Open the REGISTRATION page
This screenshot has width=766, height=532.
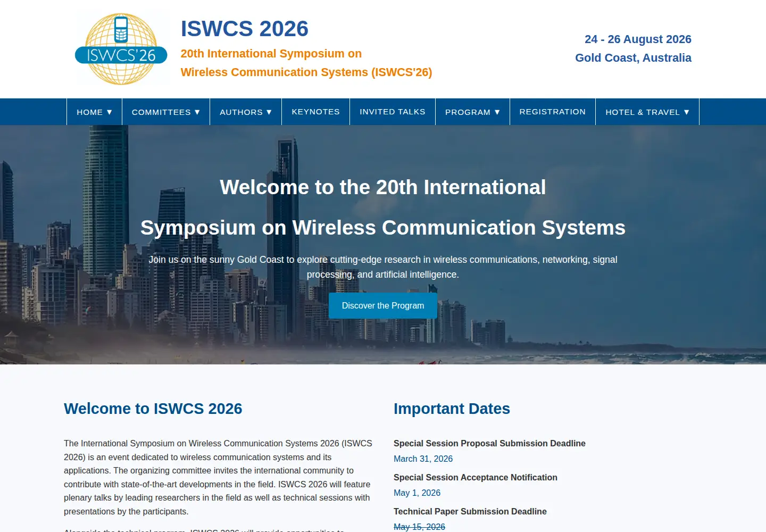[x=553, y=112]
